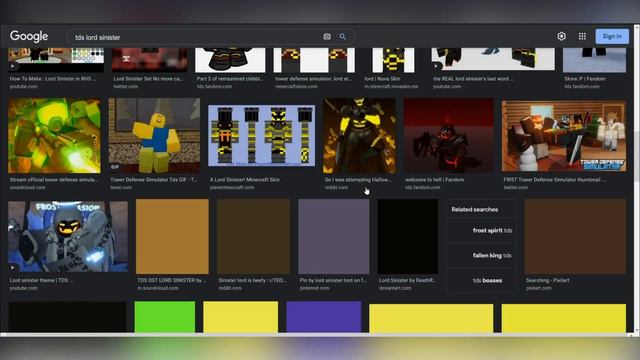This screenshot has width=640, height=360.
Task: Open 'tower defense simulator: lord si...' title
Action: pos(313,79)
